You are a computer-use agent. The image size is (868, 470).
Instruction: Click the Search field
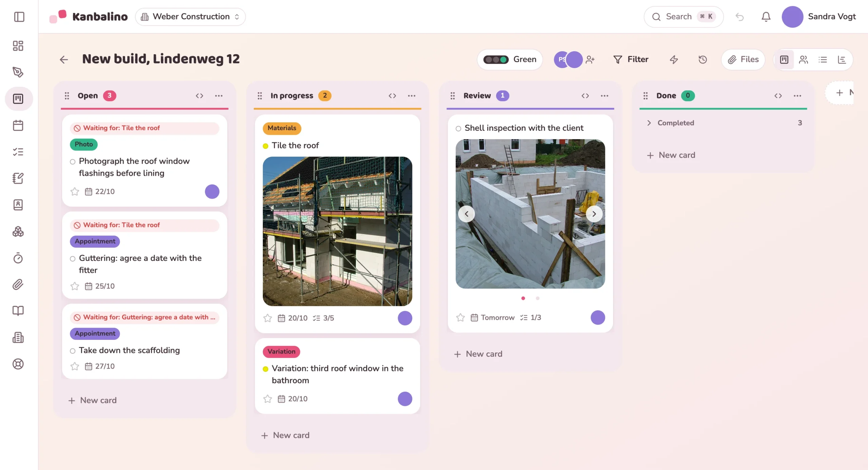(x=684, y=17)
